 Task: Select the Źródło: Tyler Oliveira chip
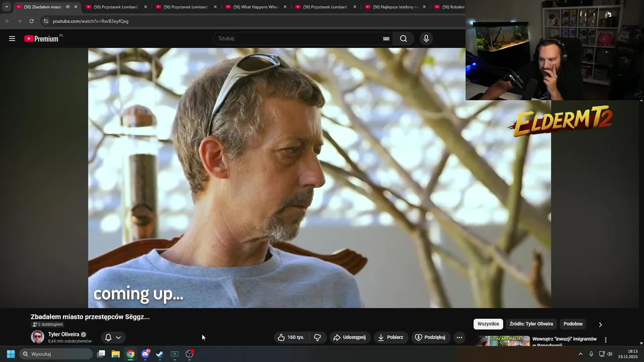pyautogui.click(x=531, y=324)
